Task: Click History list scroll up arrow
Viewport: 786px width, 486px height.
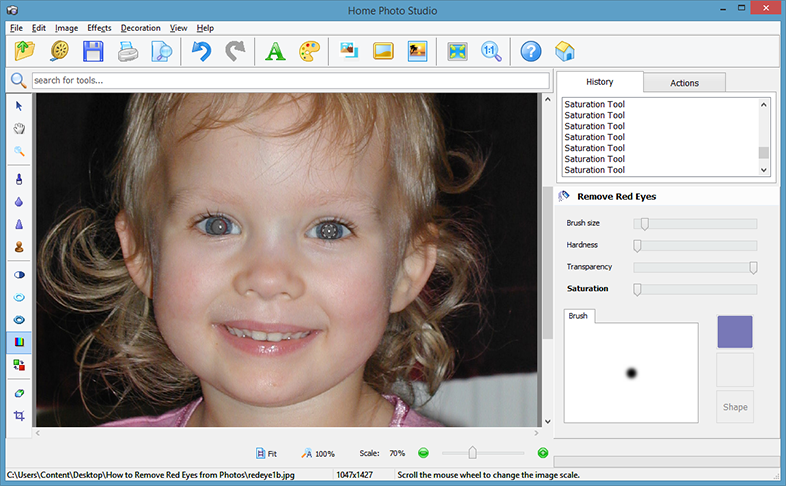Action: [763, 105]
